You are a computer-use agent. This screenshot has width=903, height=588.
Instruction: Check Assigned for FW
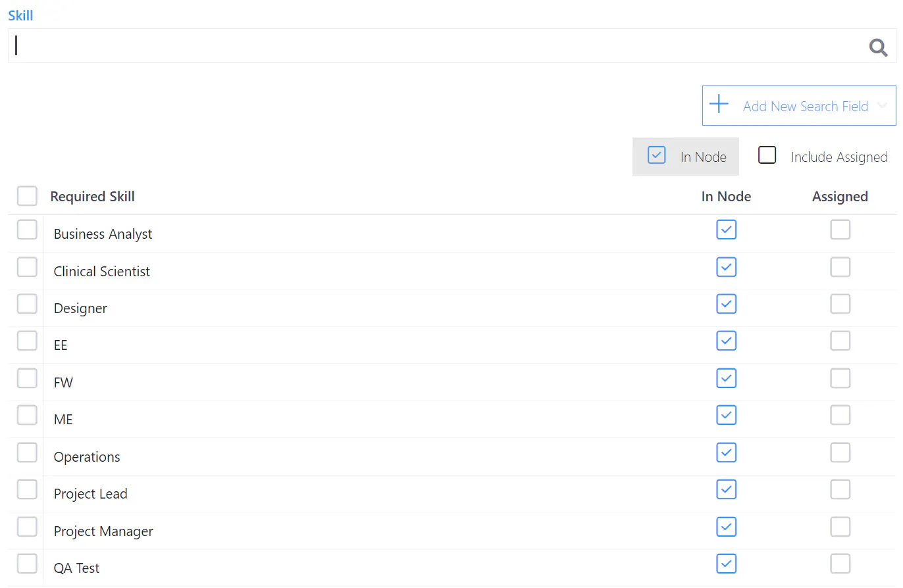point(840,378)
